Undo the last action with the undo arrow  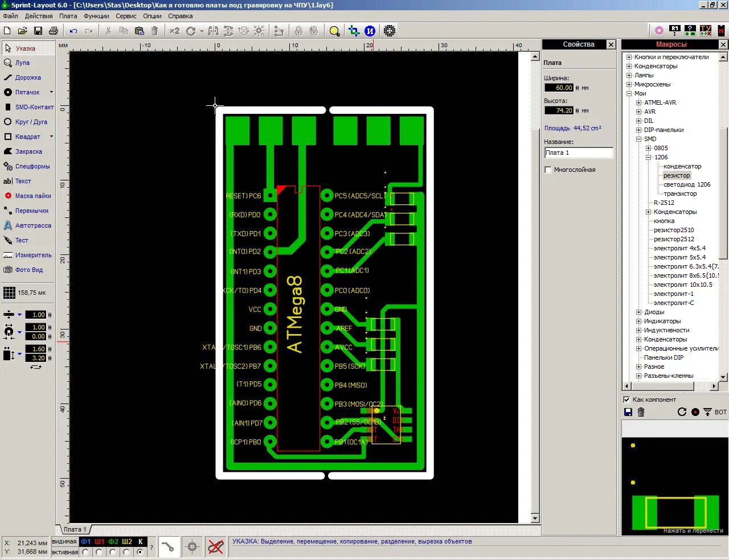click(x=73, y=31)
